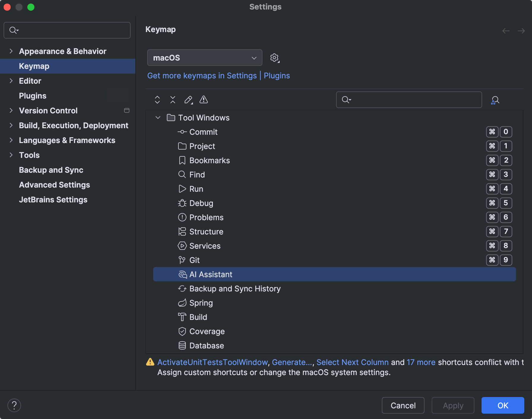Viewport: 532px width, 419px height.
Task: Open the Plugins settings page
Action: click(33, 96)
